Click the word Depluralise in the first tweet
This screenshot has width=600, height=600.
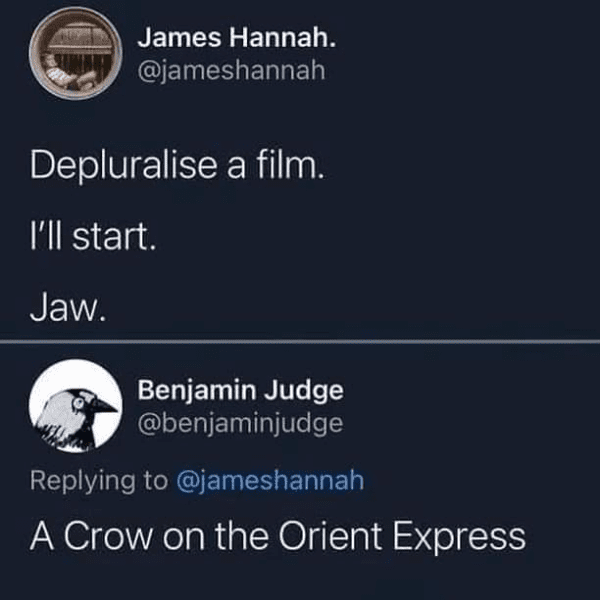124,165
